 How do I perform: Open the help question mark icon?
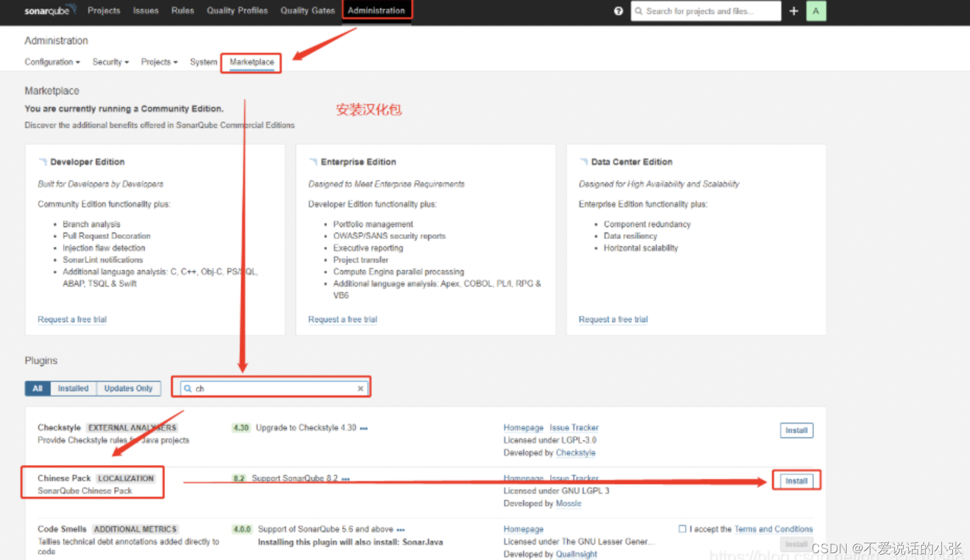[x=618, y=11]
